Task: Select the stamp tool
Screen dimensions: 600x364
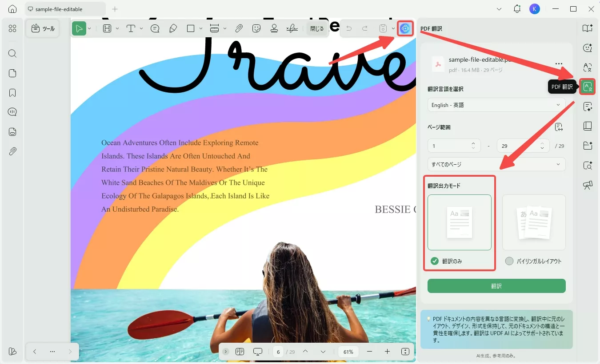Action: tap(274, 29)
